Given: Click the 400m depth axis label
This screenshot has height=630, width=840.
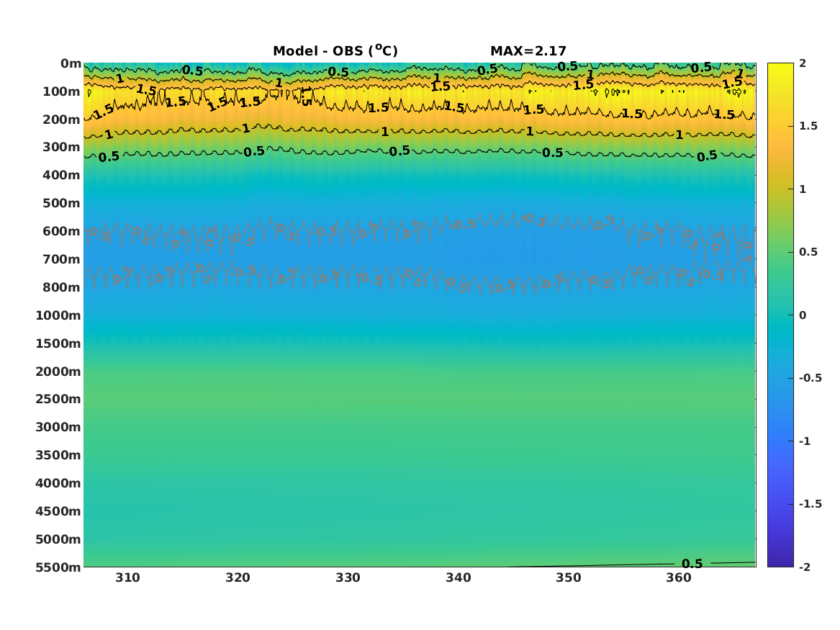Looking at the screenshot, I should [x=61, y=175].
